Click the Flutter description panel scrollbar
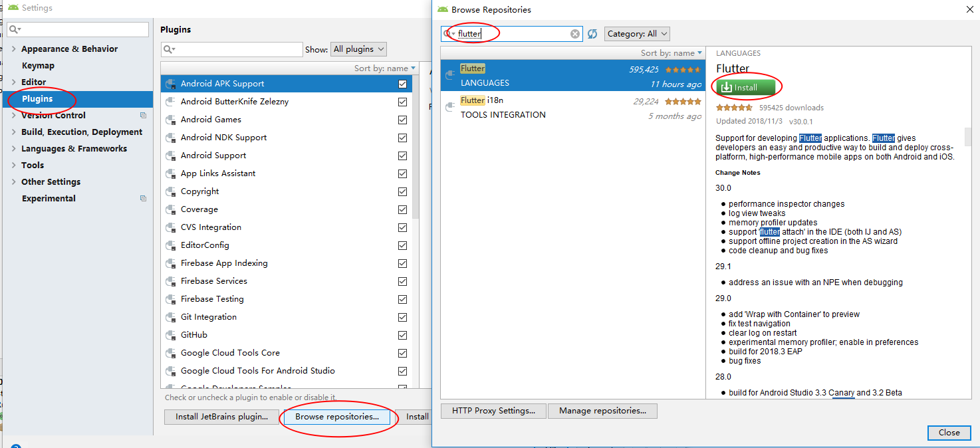Screen dimensions: 980x448 pos(968,136)
